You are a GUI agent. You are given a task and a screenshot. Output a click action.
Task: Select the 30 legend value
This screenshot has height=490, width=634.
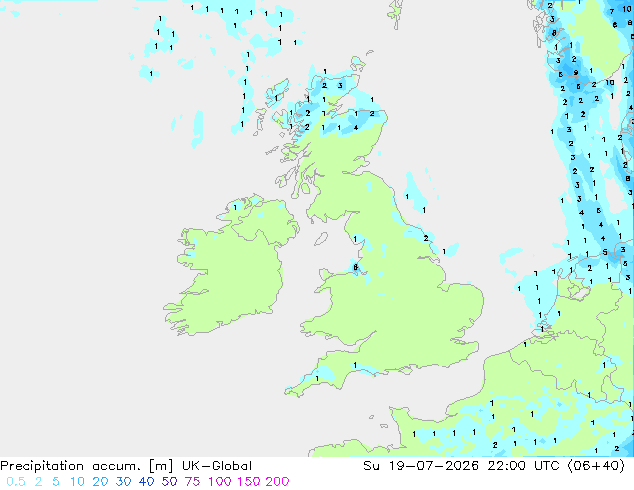[123, 482]
